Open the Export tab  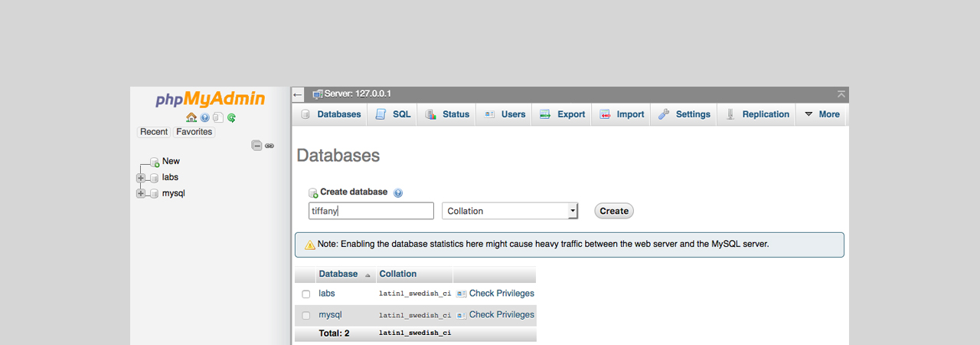[x=562, y=114]
